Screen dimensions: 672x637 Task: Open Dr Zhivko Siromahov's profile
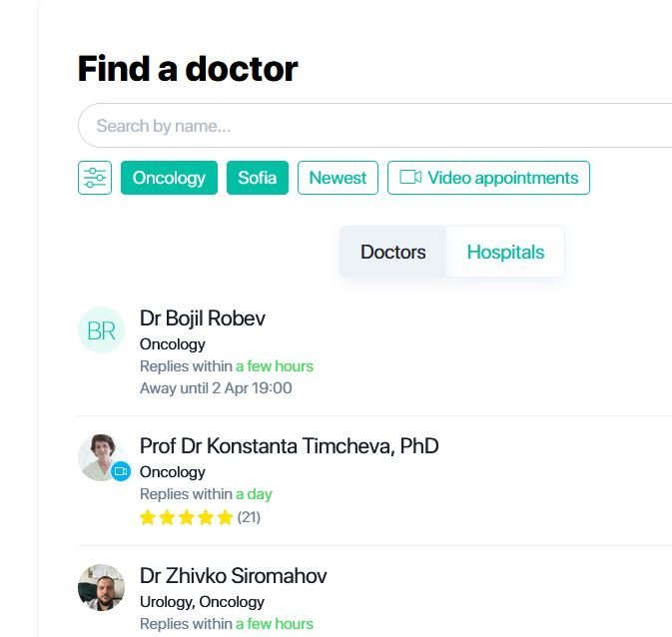coord(233,576)
